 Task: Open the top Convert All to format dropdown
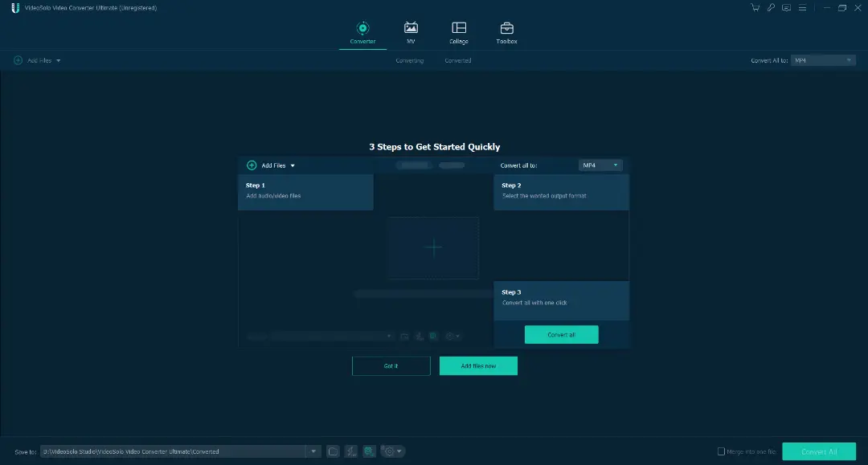[x=823, y=60]
